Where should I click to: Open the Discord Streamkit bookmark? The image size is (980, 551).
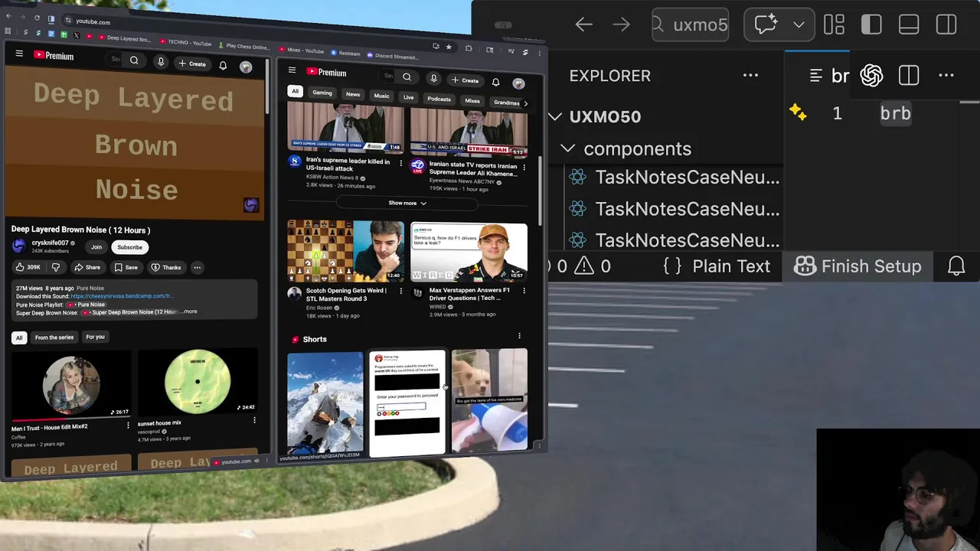(392, 56)
